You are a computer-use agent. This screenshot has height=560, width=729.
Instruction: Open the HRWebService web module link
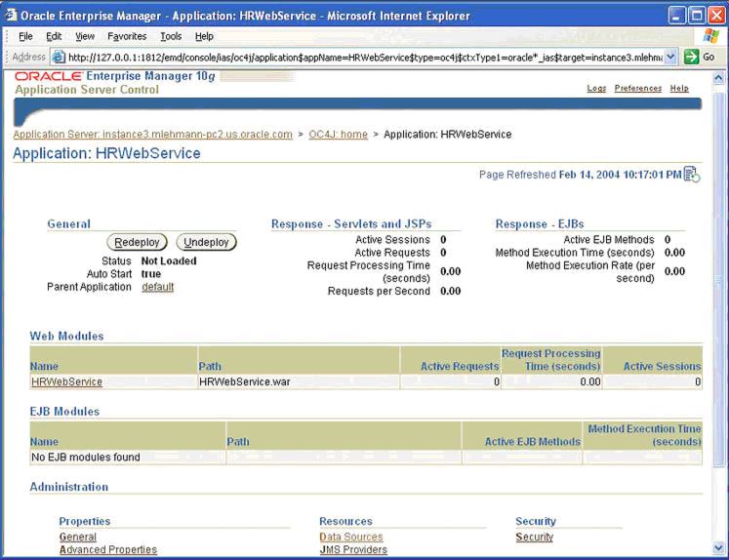click(x=66, y=382)
